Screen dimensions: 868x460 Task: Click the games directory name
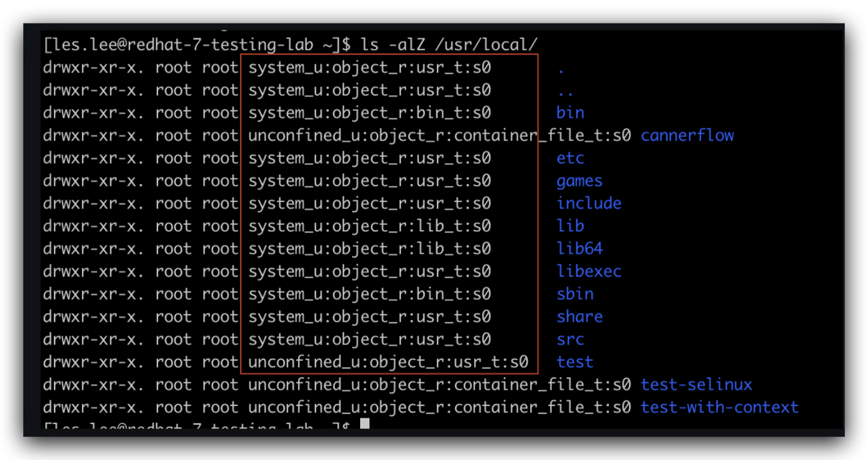[x=579, y=181]
